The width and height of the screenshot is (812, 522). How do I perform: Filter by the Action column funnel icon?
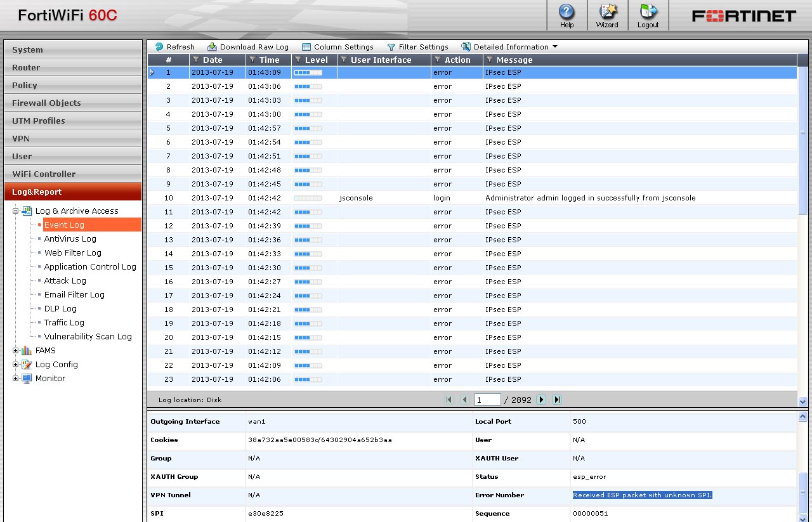click(438, 60)
